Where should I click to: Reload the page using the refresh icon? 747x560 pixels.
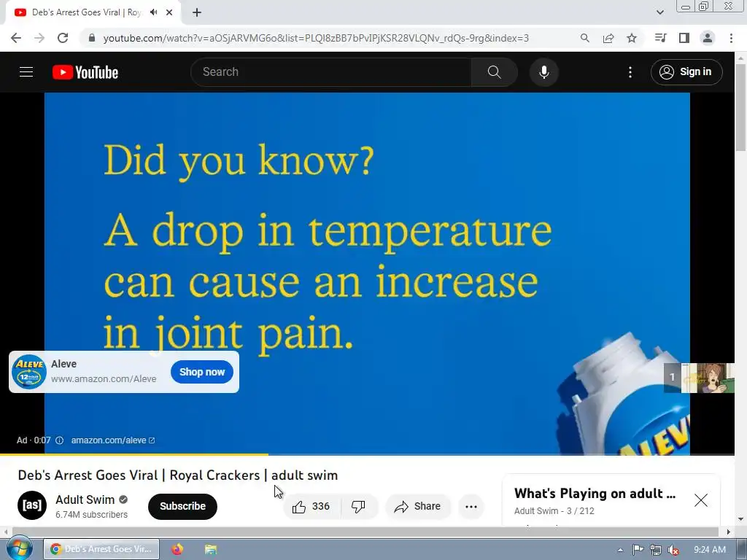(x=63, y=38)
